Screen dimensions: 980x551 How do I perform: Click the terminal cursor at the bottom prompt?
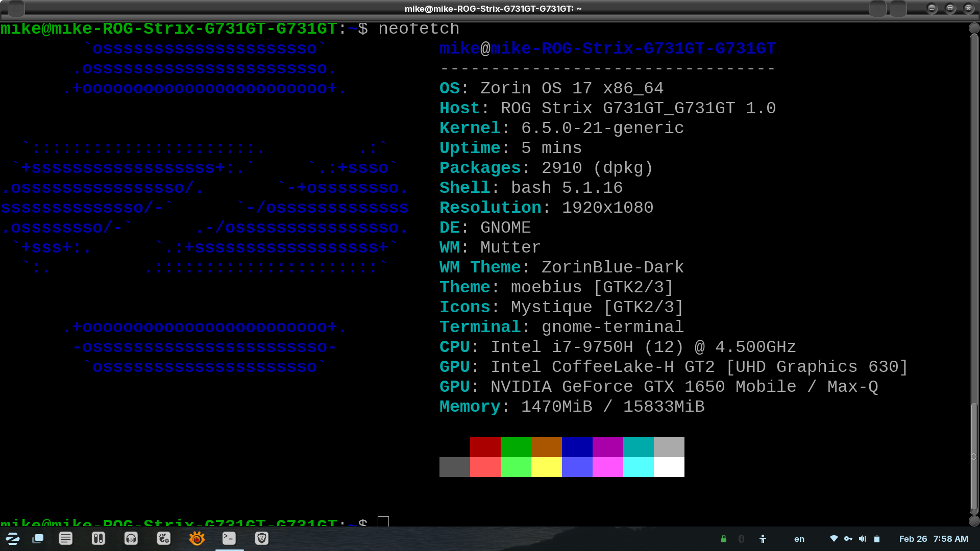click(x=383, y=521)
